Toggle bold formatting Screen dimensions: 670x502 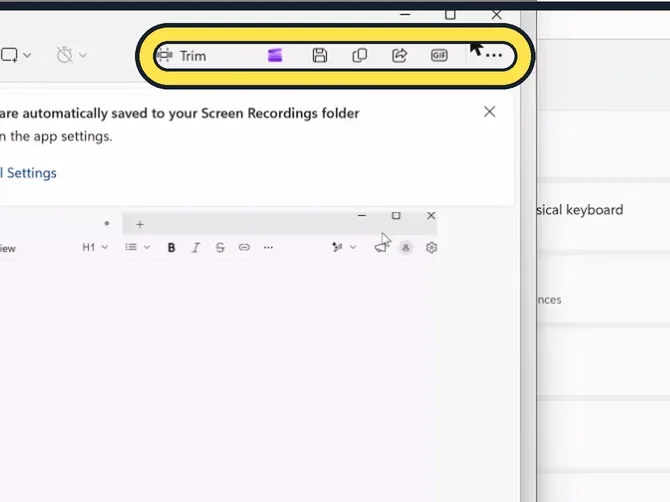click(x=171, y=248)
